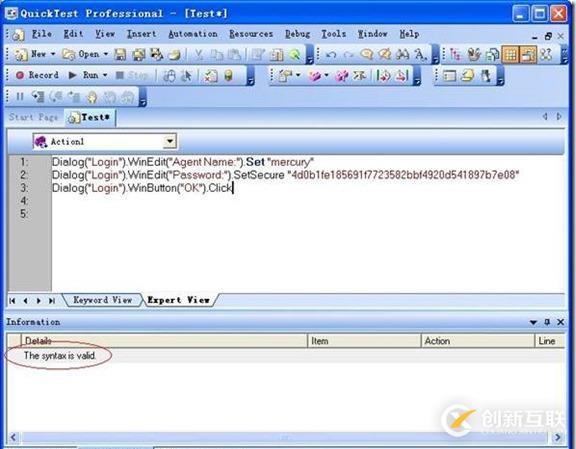Click the Information pane scrollbar left arrow

[13, 438]
